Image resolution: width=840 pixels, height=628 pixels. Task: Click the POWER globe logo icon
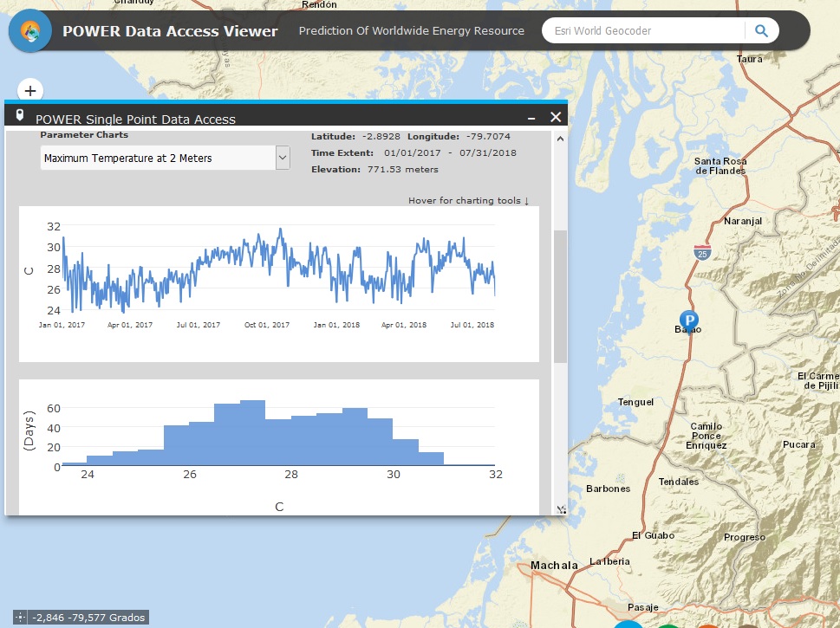[29, 31]
